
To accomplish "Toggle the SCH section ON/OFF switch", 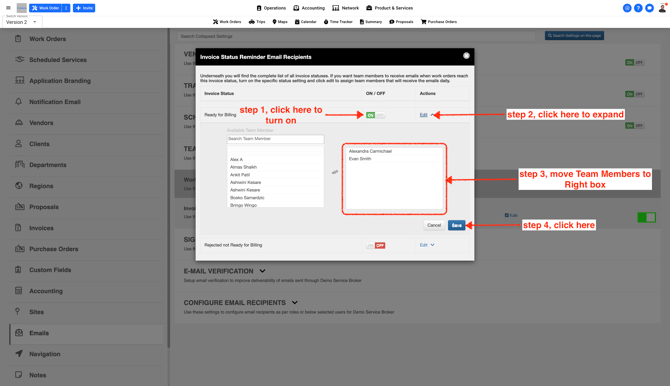I will pyautogui.click(x=635, y=126).
